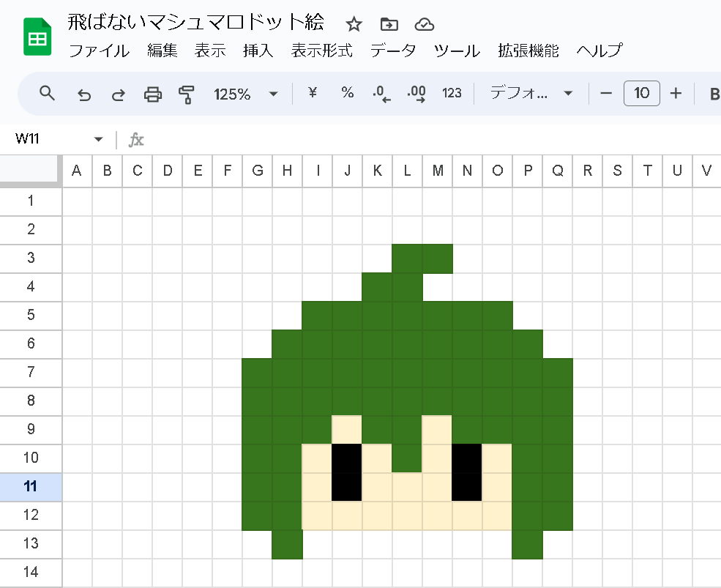The image size is (721, 588).
Task: Open the 125% zoom dropdown
Action: tap(245, 94)
